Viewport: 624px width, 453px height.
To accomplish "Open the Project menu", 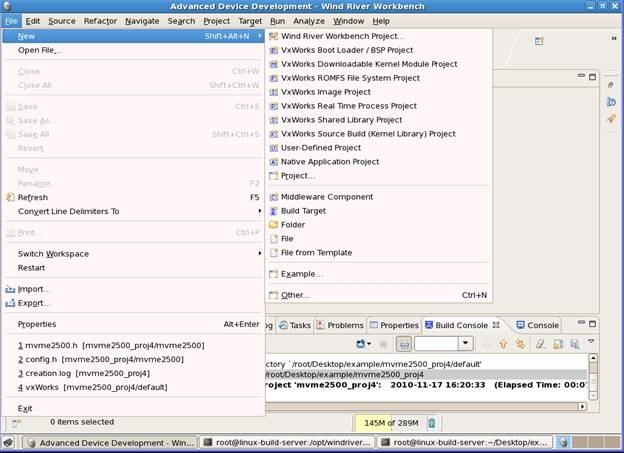I will pyautogui.click(x=216, y=21).
